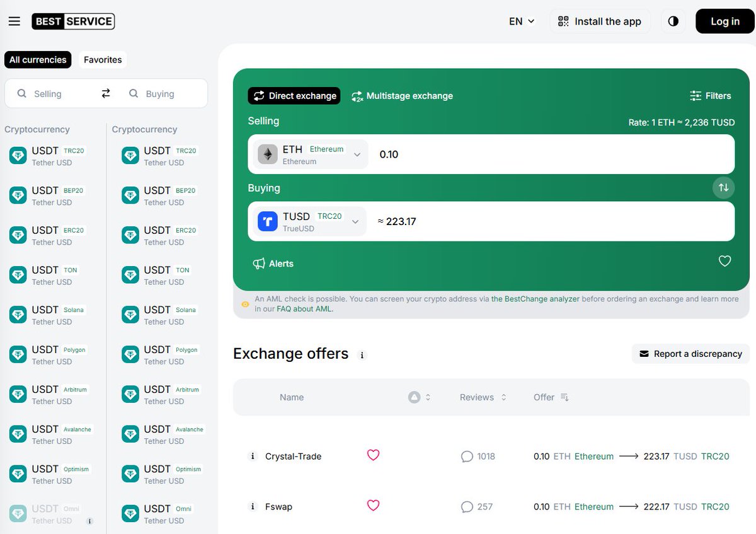Select USDT Avalanche in buying column
Screen dimensions: 756x534
(164, 434)
